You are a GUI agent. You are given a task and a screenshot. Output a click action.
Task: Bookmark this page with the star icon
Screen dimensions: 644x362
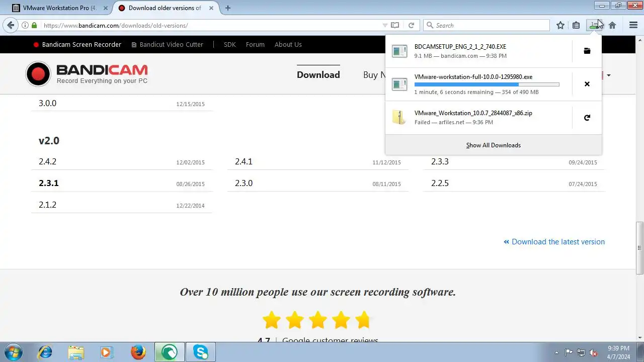click(x=560, y=25)
